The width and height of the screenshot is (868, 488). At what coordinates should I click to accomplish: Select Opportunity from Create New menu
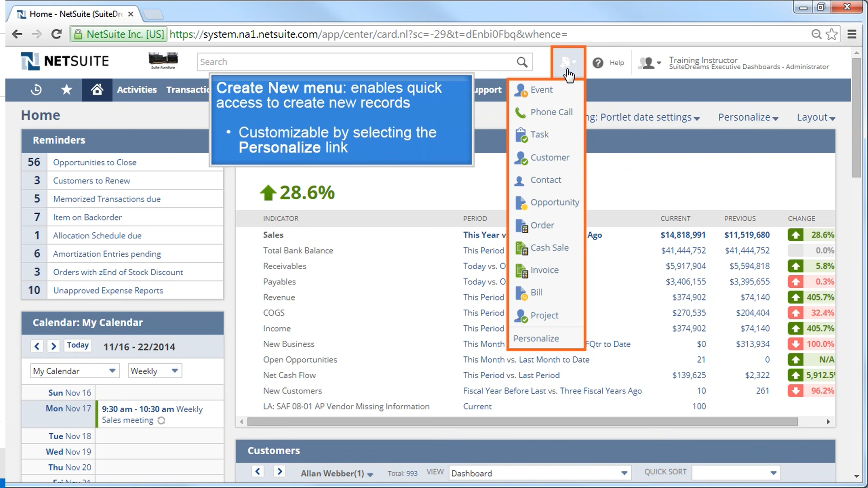click(x=546, y=202)
